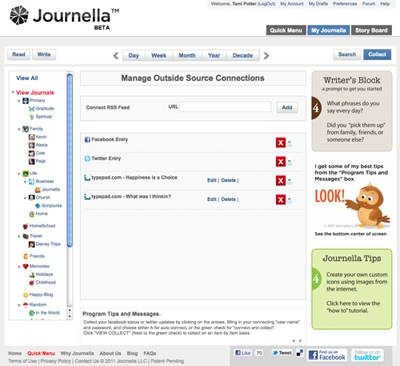This screenshot has width=400, height=366.
Task: Open the Church journal icon
Action: (x=31, y=198)
